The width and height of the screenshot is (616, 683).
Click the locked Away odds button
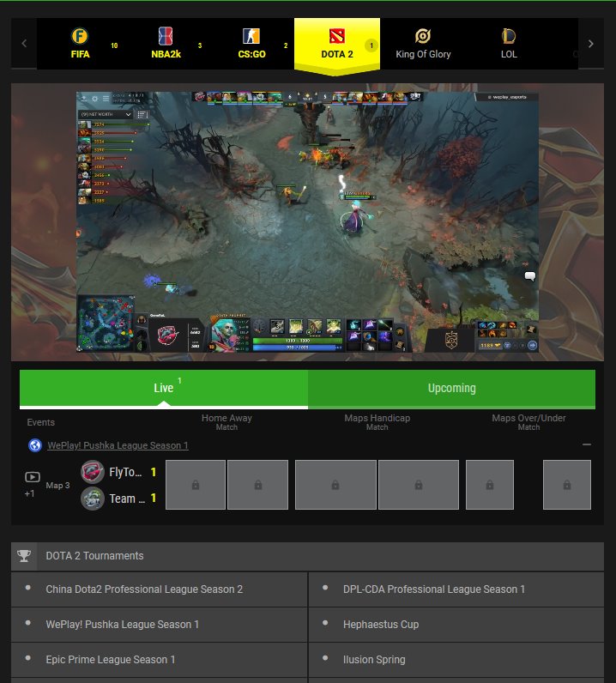coord(258,485)
